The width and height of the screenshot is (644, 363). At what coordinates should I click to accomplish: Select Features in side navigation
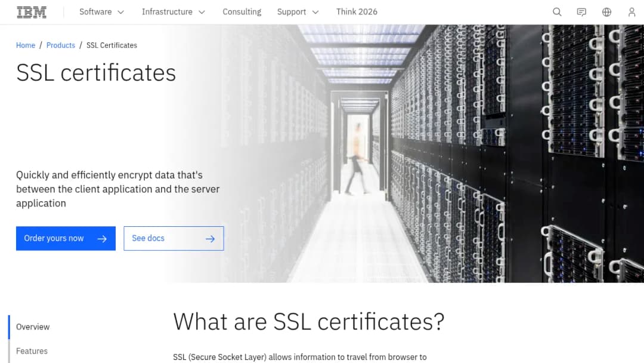pos(32,351)
